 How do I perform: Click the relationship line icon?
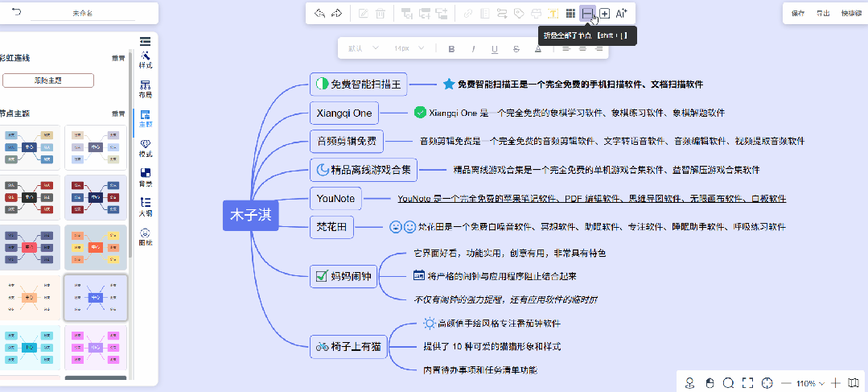(x=502, y=14)
